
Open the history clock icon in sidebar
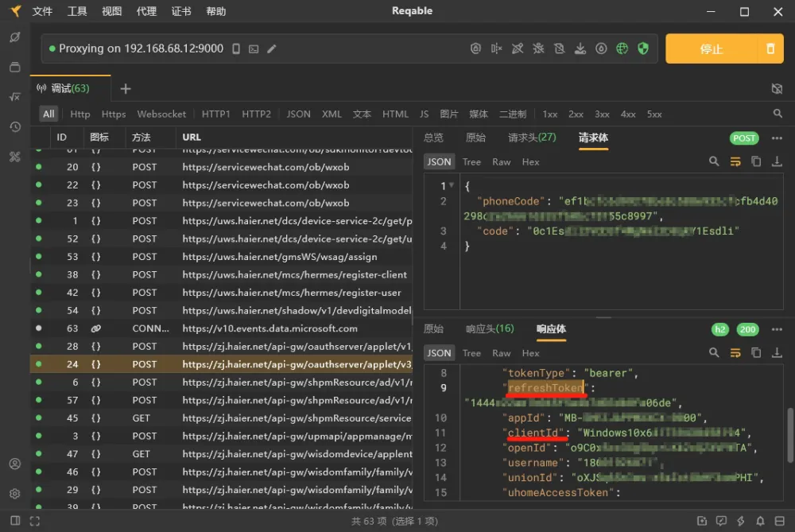point(14,126)
